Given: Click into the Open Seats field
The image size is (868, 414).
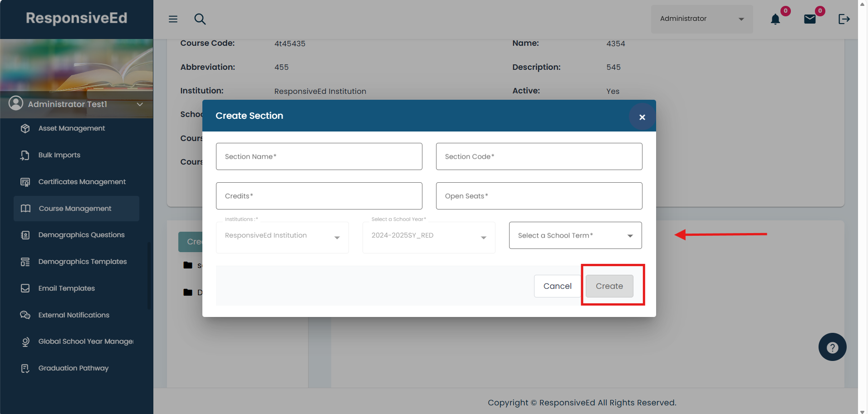Looking at the screenshot, I should (x=539, y=196).
